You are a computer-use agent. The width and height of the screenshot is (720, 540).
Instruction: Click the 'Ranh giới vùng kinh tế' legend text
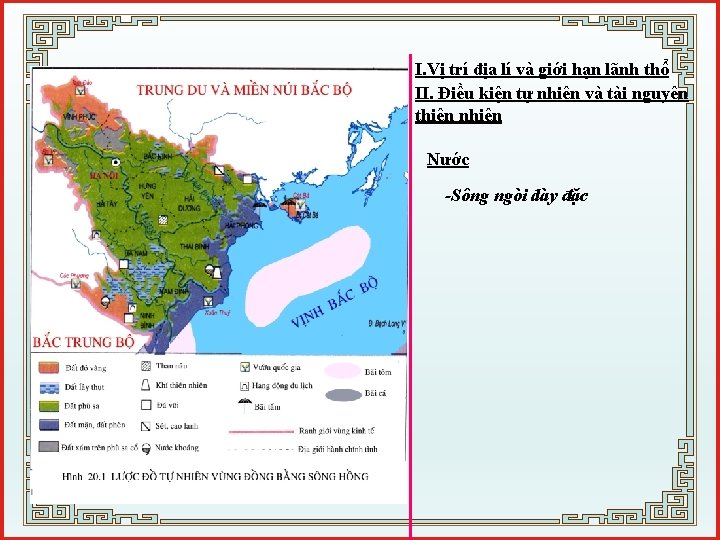(x=337, y=431)
